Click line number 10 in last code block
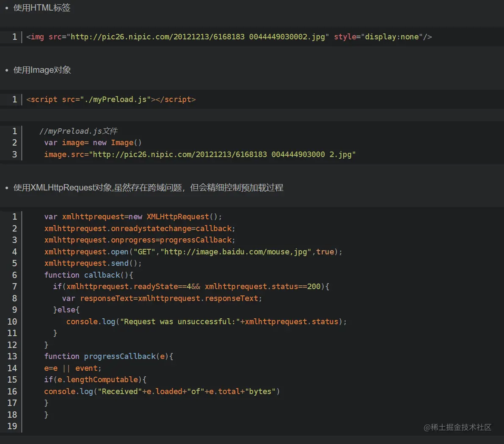The image size is (504, 444). click(x=12, y=322)
